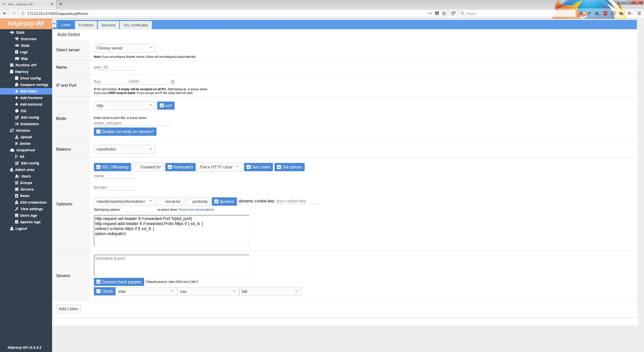644x352 pixels.
Task: Switch to the Frontend tab
Action: (x=86, y=25)
